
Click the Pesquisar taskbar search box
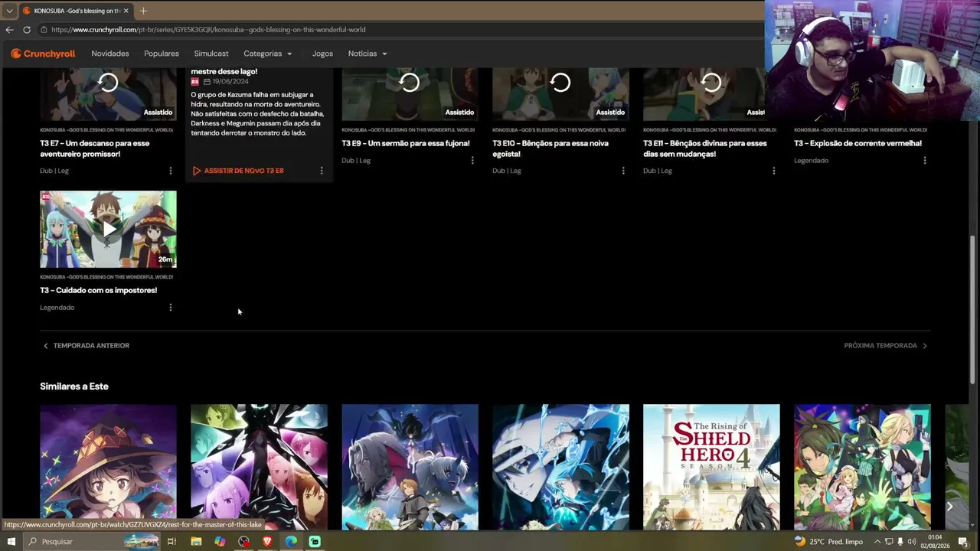tap(92, 542)
